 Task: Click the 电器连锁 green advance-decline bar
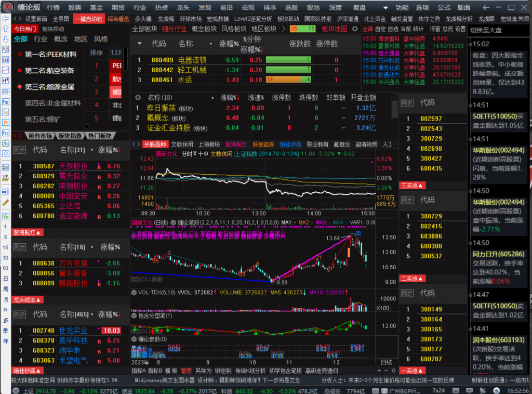(288, 60)
